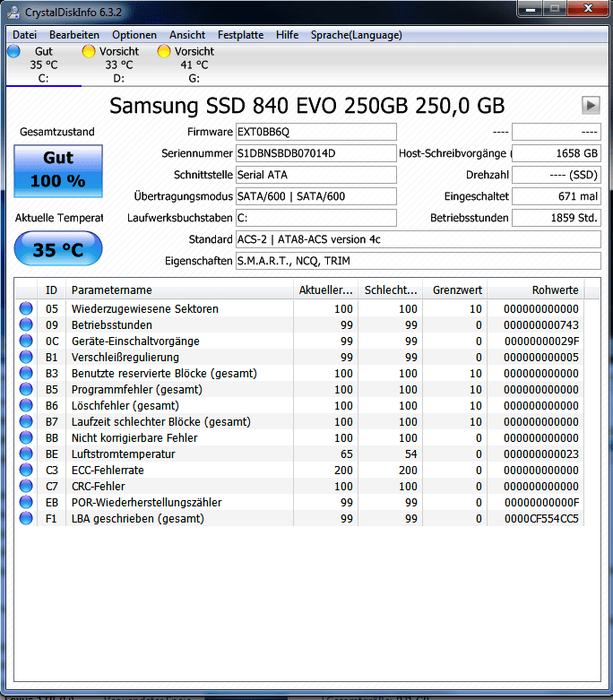Click the yellow Vorsicht orb for drive D:
This screenshot has height=700, width=613.
[x=89, y=51]
